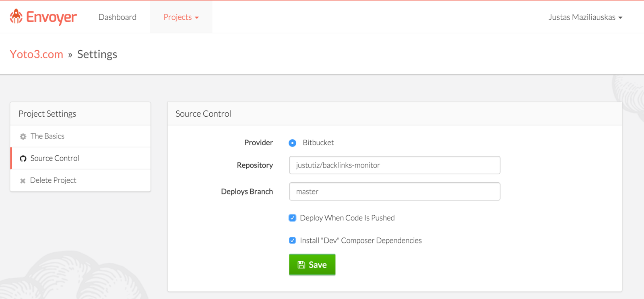
Task: Click the Envoyer rocket logo icon
Action: [x=16, y=16]
